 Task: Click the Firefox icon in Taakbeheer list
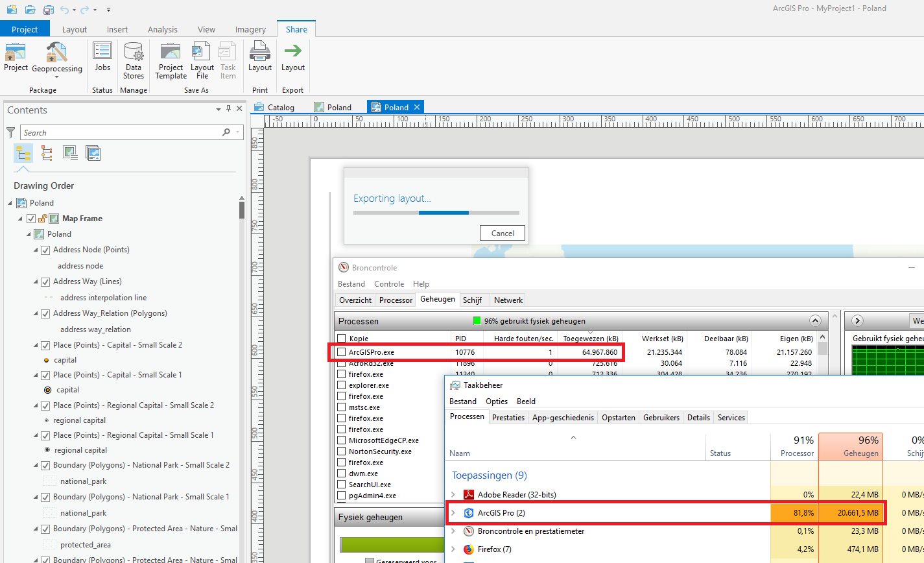(x=469, y=549)
